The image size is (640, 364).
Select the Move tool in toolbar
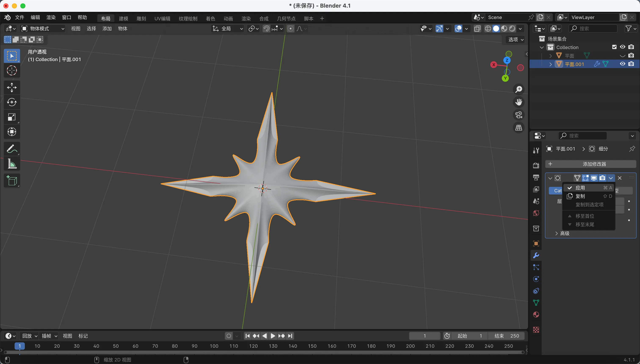12,88
